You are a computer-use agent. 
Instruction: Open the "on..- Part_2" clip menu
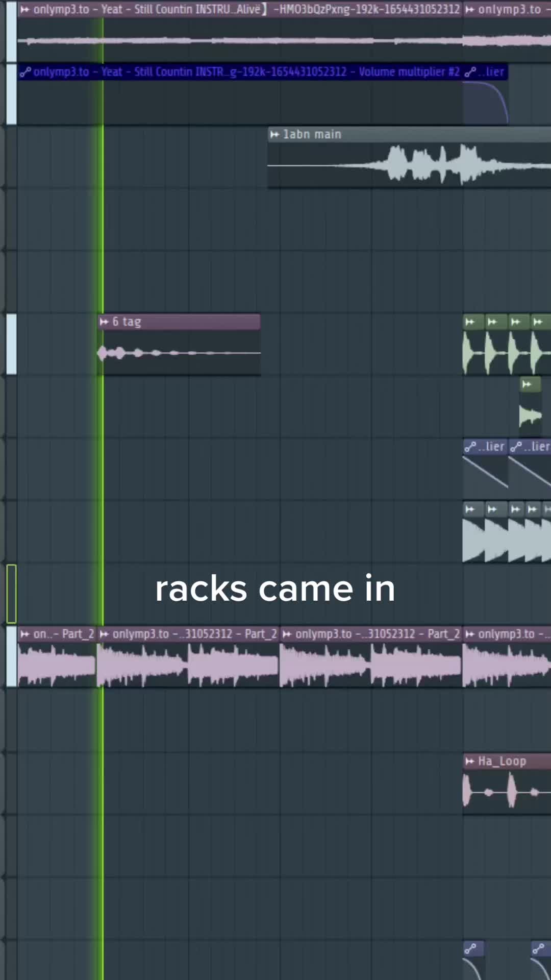pos(24,634)
